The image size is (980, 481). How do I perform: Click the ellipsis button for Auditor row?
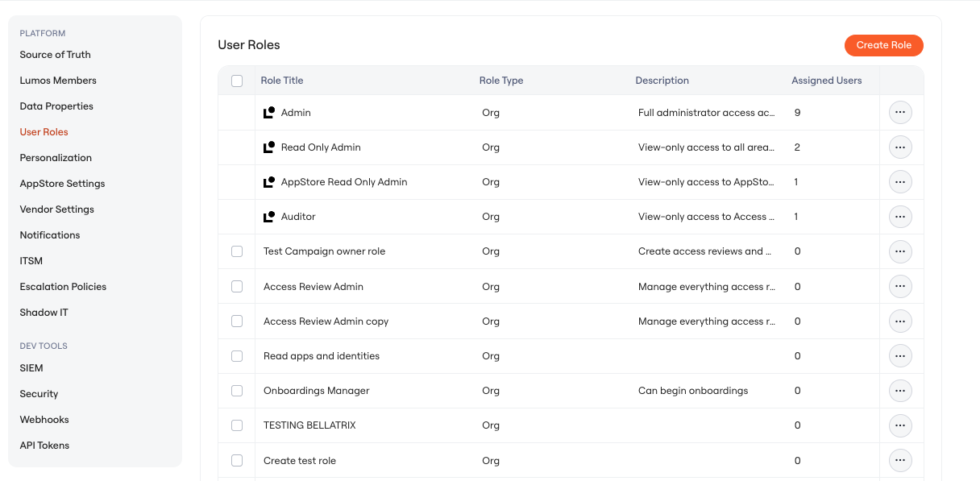[x=900, y=217]
